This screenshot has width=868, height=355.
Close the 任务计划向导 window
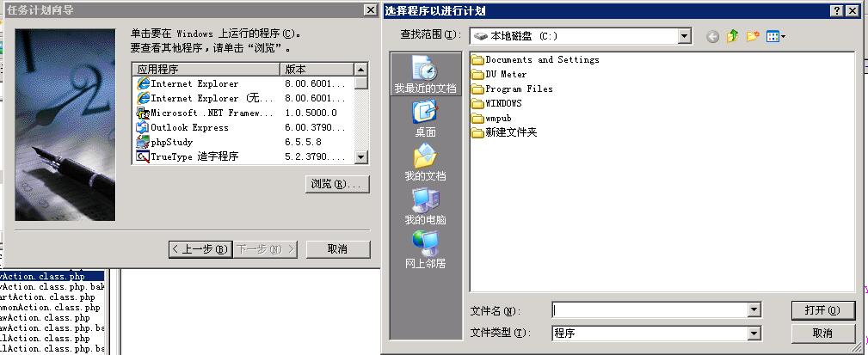pyautogui.click(x=370, y=10)
